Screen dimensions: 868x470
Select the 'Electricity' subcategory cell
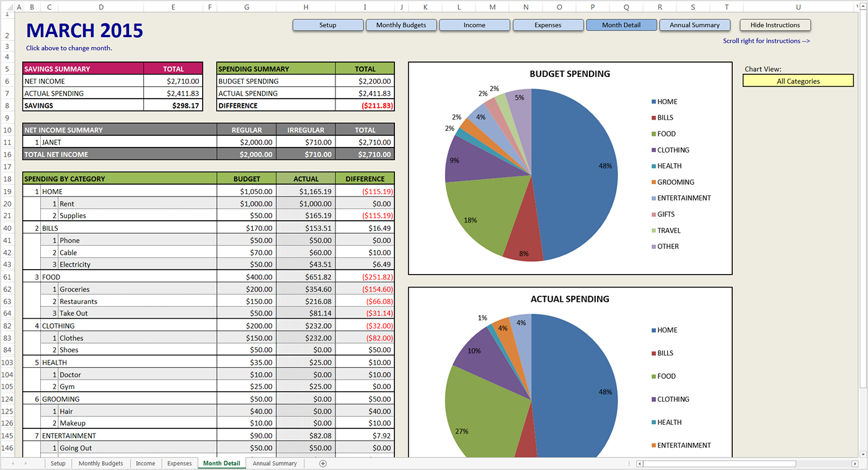(138, 265)
